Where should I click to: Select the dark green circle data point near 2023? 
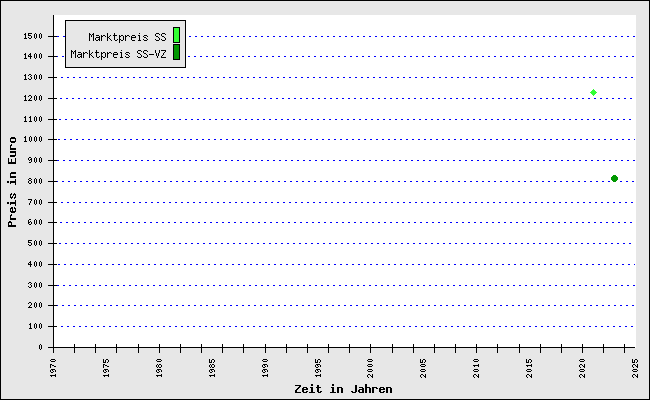coord(614,178)
